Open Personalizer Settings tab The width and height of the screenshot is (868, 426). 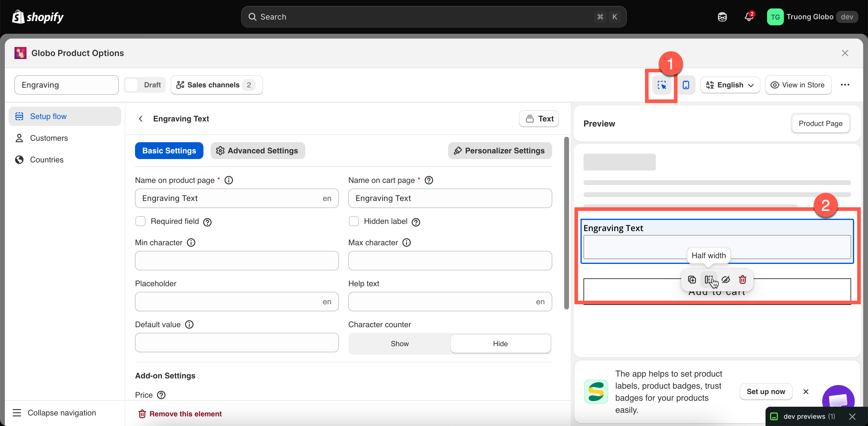click(x=500, y=151)
